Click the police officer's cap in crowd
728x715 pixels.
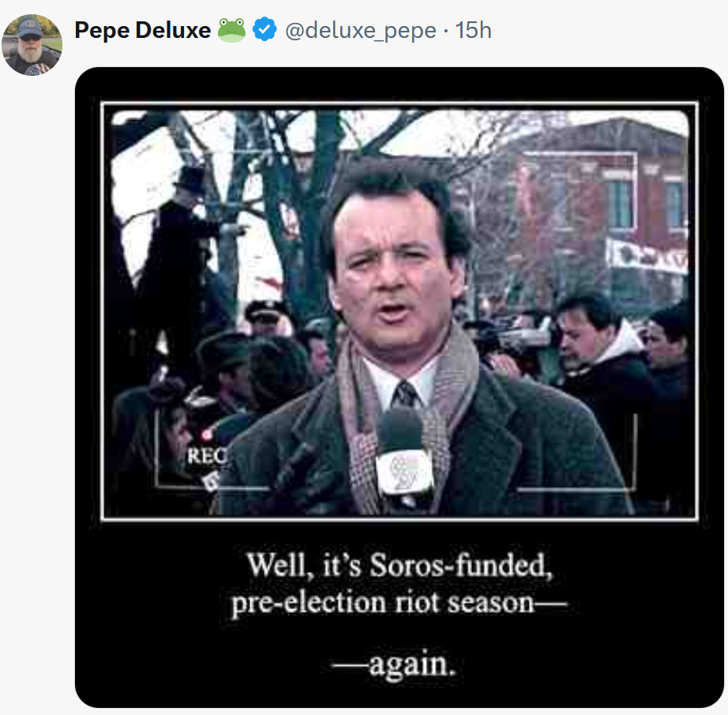click(265, 309)
